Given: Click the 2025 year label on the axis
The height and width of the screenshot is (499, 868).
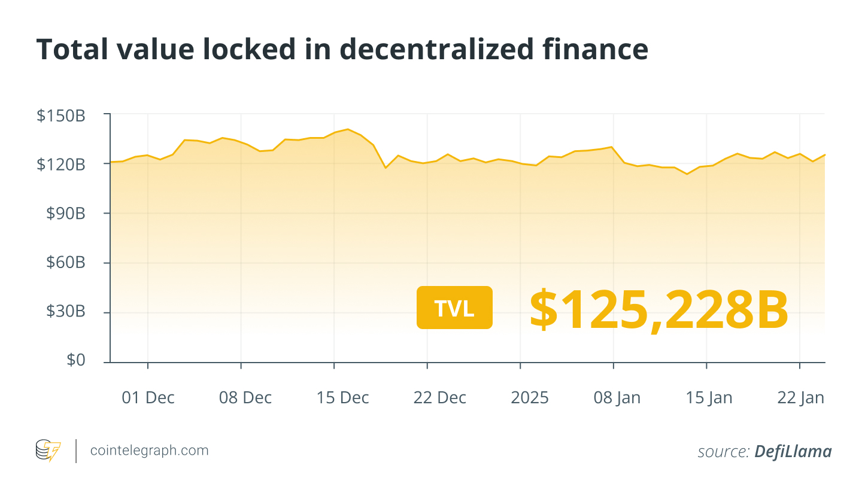Looking at the screenshot, I should click(x=530, y=397).
